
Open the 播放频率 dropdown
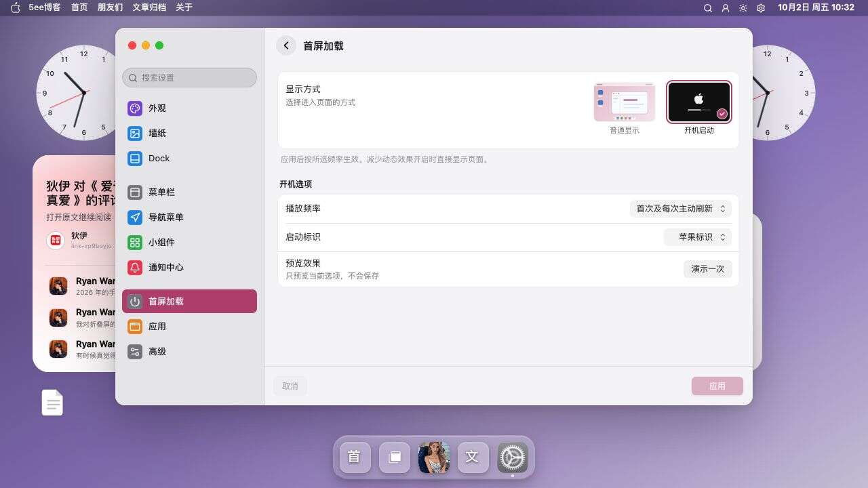click(x=681, y=209)
